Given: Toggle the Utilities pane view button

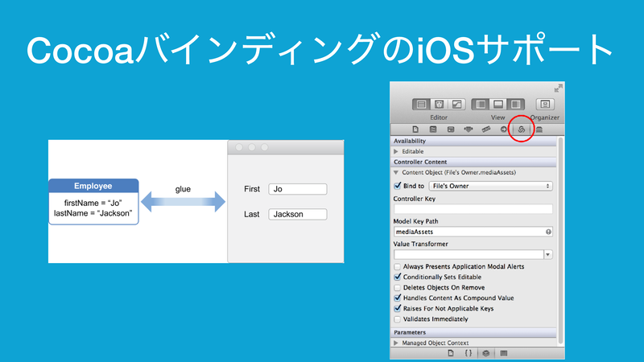Looking at the screenshot, I should click(515, 105).
